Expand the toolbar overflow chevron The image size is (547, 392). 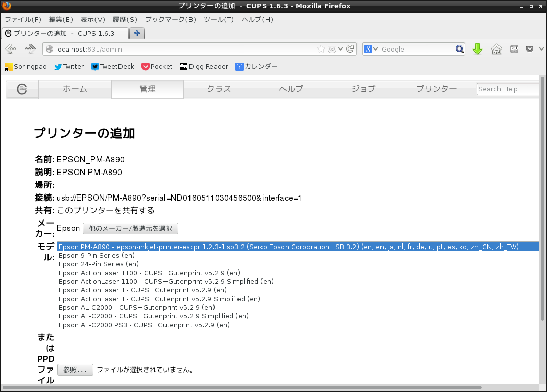pos(541,49)
